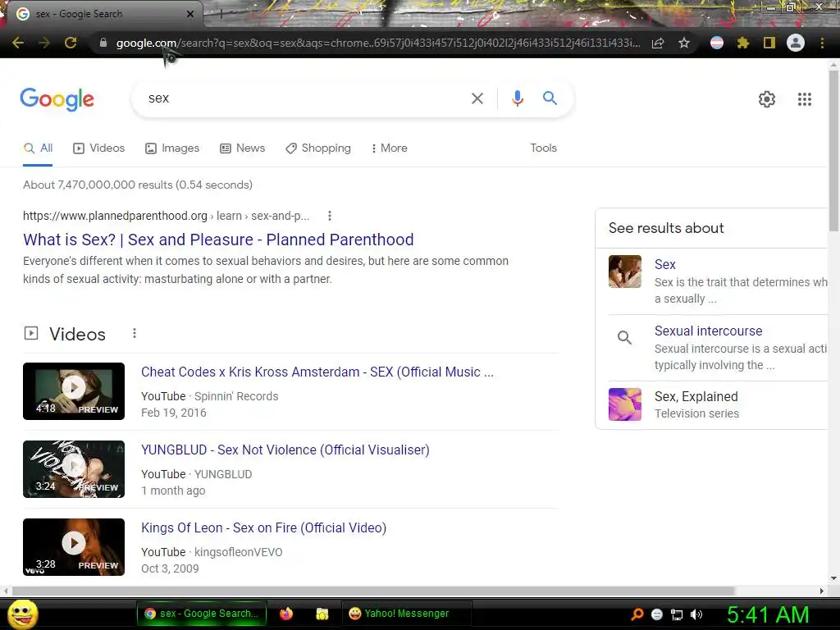The width and height of the screenshot is (840, 630).
Task: Select the Chrome taskbar button for Google Search
Action: coord(203,614)
